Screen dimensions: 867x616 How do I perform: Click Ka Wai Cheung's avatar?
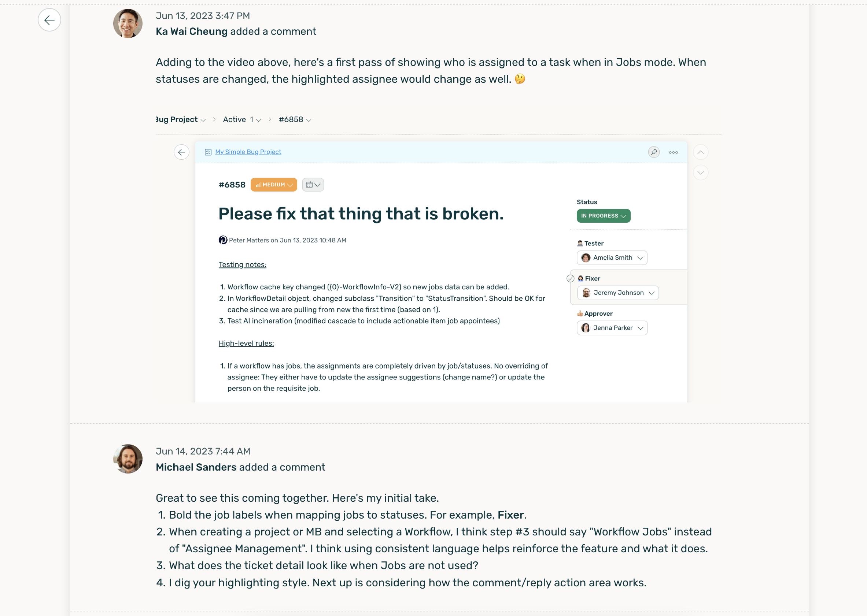pos(128,23)
